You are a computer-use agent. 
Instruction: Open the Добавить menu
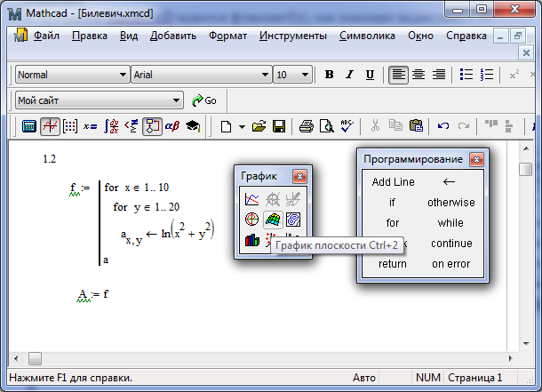coord(173,36)
